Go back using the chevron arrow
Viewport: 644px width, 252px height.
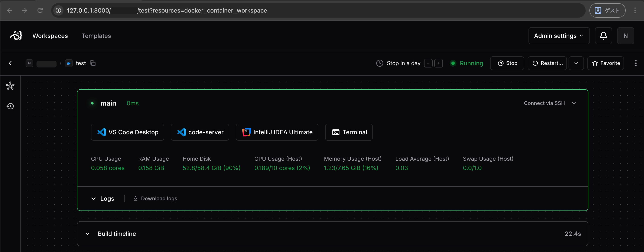point(10,63)
